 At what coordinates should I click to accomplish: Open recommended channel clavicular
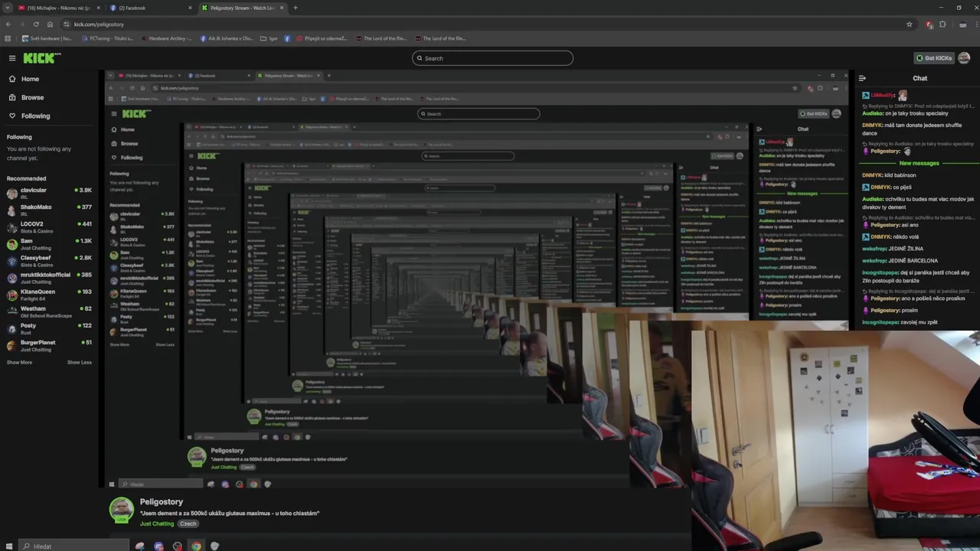coord(49,192)
